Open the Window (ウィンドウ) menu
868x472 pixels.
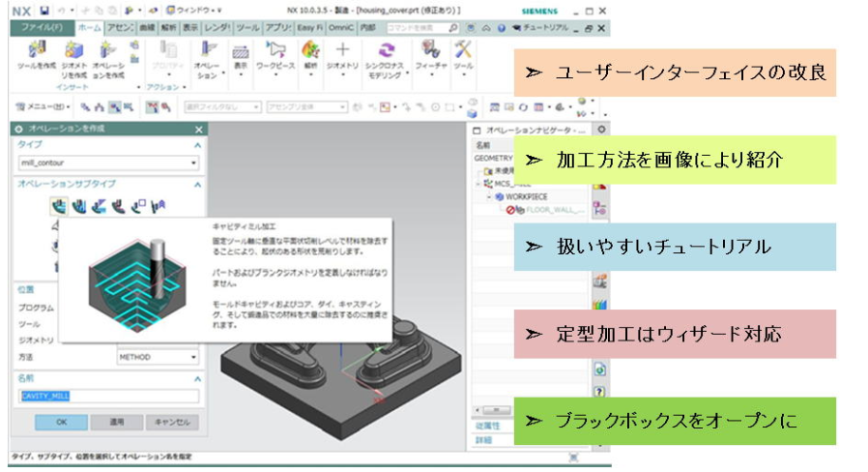coord(194,10)
